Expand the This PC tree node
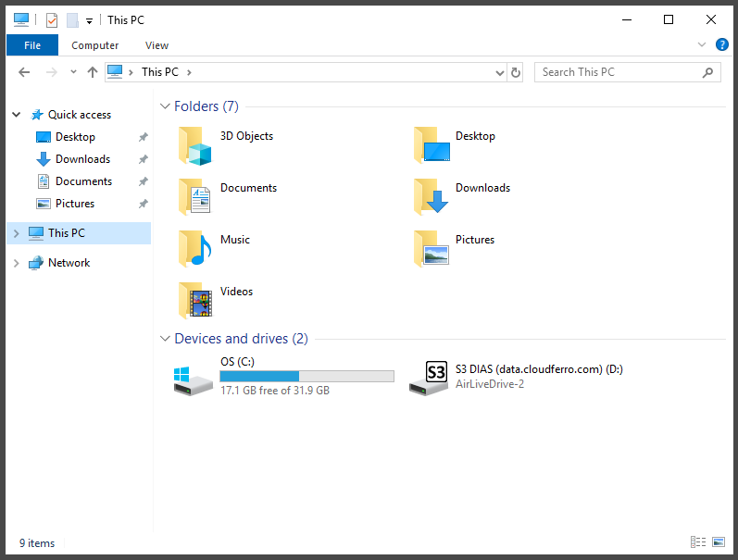The image size is (738, 560). point(17,233)
